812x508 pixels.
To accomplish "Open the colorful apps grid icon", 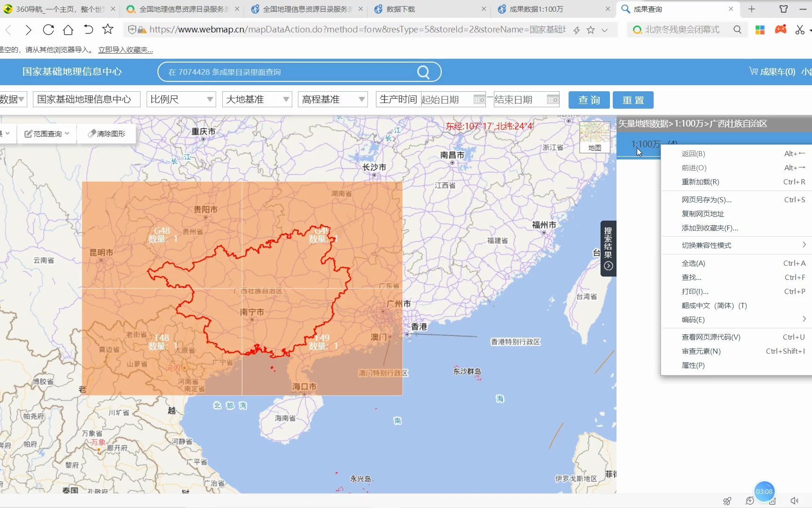I will 760,30.
